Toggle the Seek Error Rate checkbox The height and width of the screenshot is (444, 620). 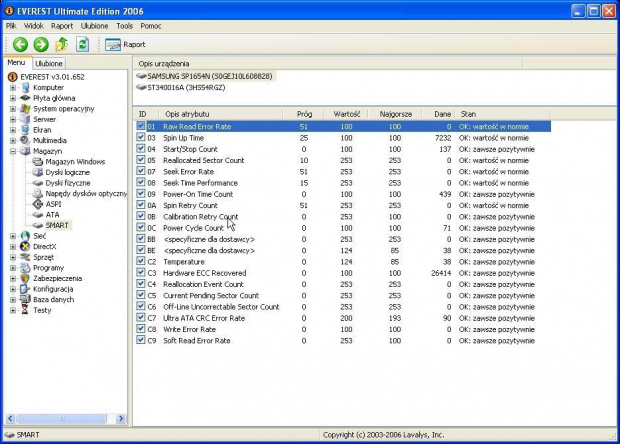pos(140,171)
